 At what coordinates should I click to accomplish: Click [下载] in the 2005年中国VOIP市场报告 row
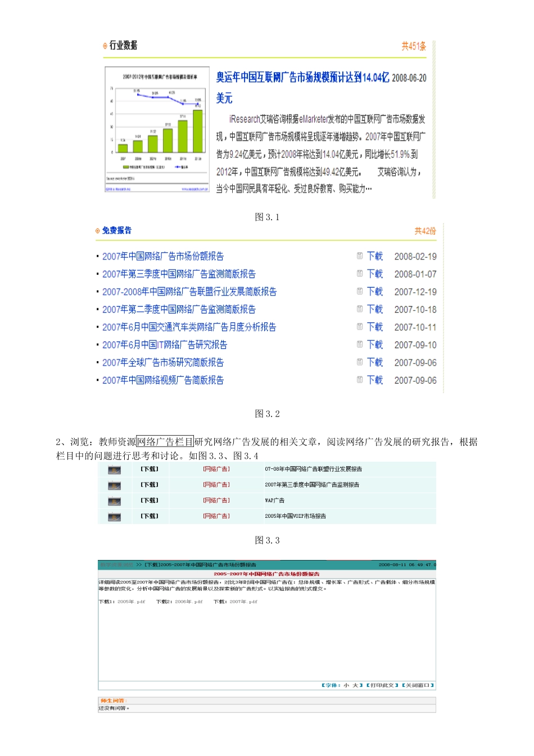(x=150, y=516)
